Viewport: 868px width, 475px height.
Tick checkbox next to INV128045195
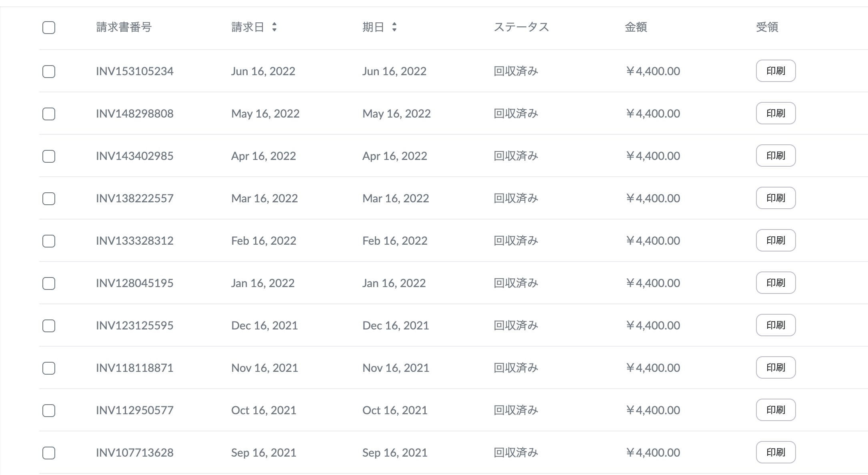point(49,283)
